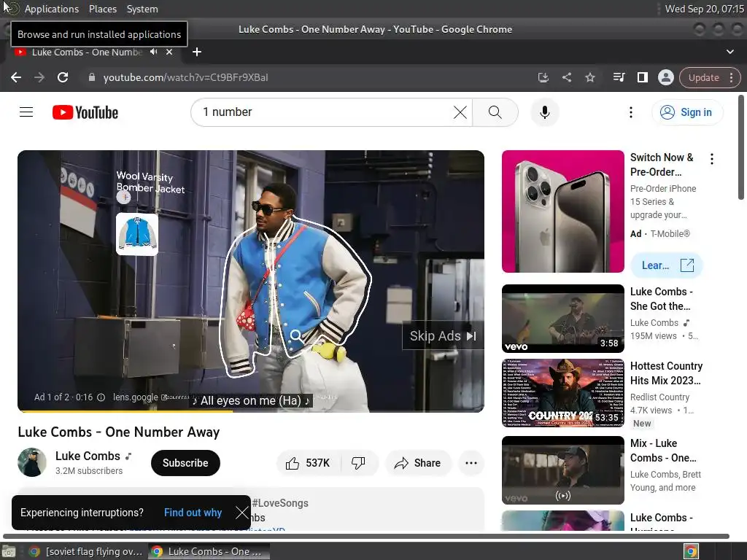Open more actions ellipsis under video

[x=471, y=463]
